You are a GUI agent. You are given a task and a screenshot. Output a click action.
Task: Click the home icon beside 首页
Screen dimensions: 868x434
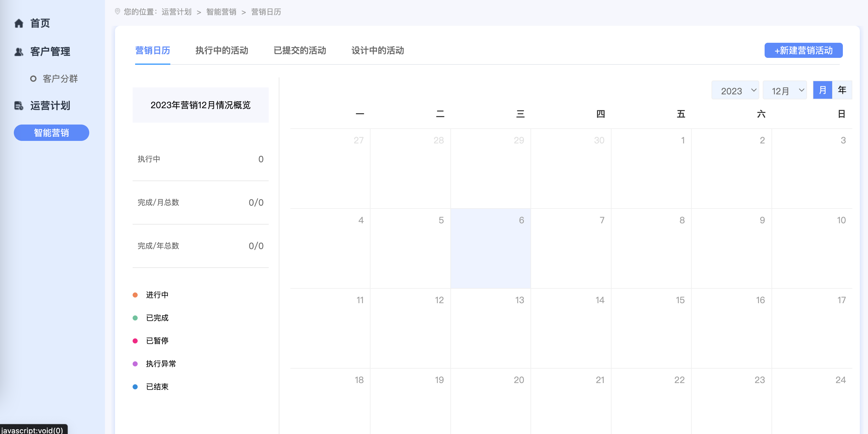pos(19,23)
